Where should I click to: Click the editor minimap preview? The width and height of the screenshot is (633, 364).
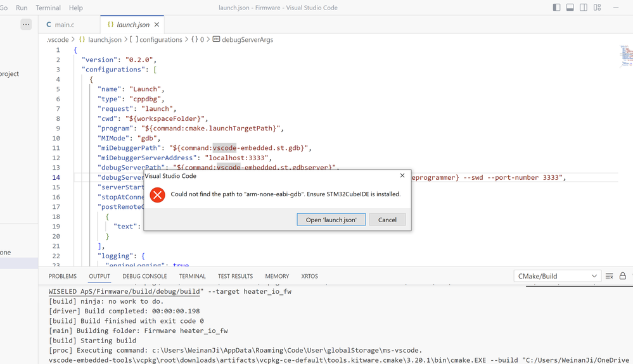click(625, 56)
